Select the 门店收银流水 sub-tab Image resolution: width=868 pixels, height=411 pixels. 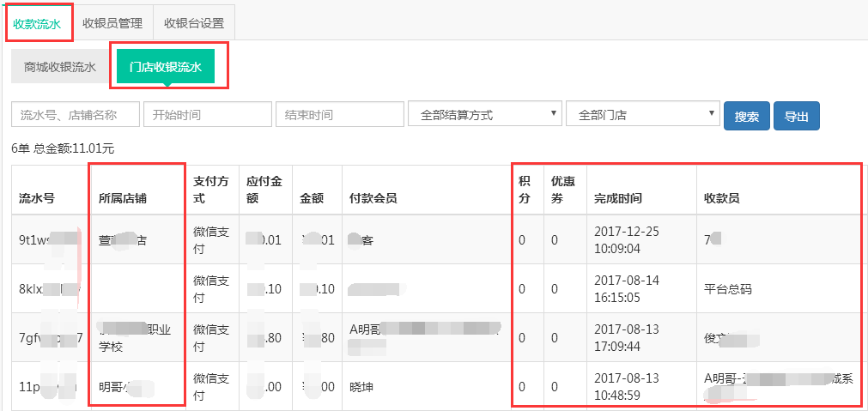coord(166,67)
